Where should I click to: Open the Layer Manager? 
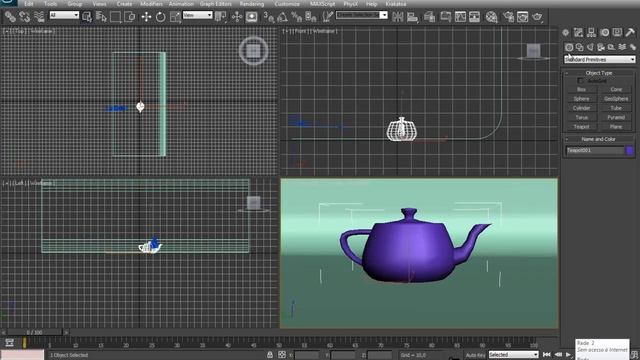tap(429, 17)
